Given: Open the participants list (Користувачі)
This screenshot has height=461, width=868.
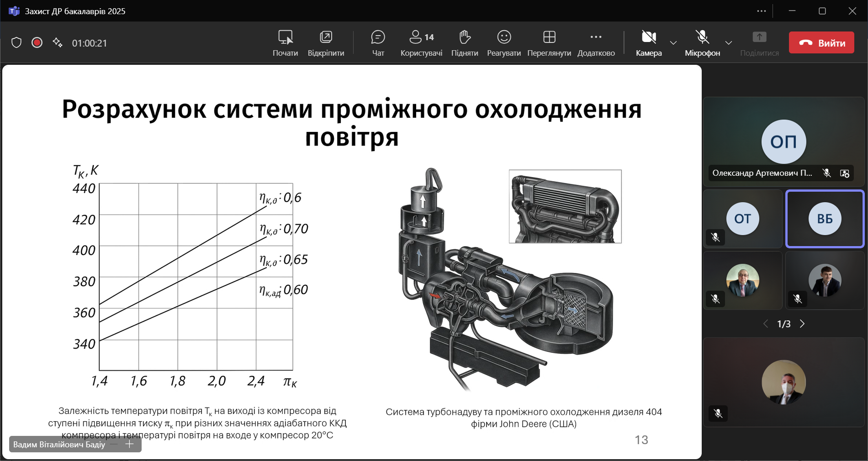Looking at the screenshot, I should coord(421,43).
